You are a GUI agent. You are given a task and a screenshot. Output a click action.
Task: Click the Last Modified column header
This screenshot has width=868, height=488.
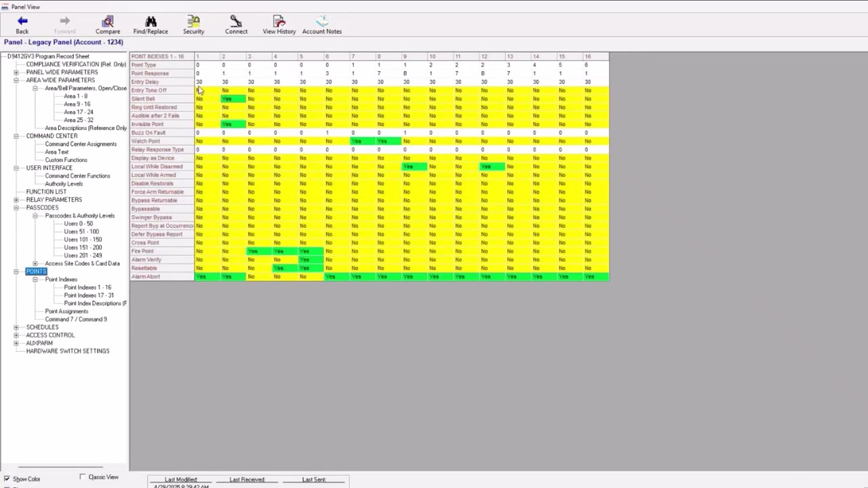(181, 480)
